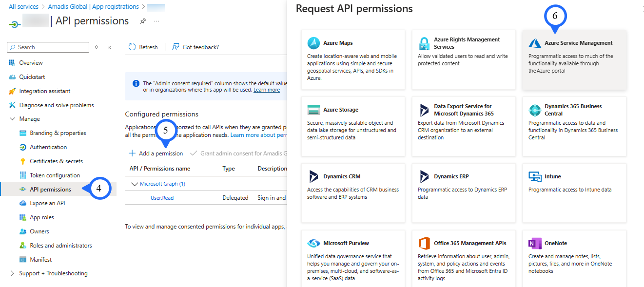
Task: Click Grant admin consent button
Action: 239,153
